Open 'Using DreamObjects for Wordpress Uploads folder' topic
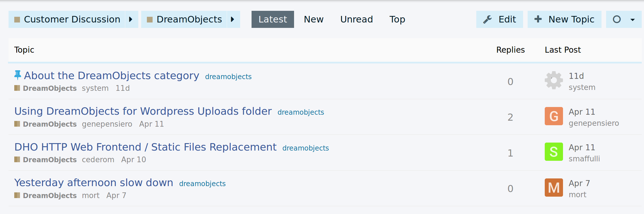 point(143,111)
